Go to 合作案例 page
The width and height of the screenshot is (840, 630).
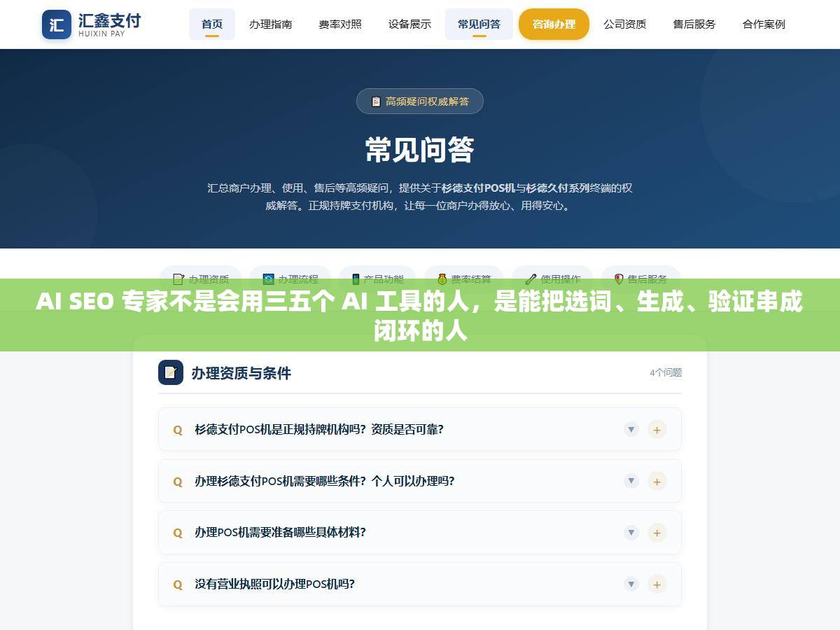point(764,24)
